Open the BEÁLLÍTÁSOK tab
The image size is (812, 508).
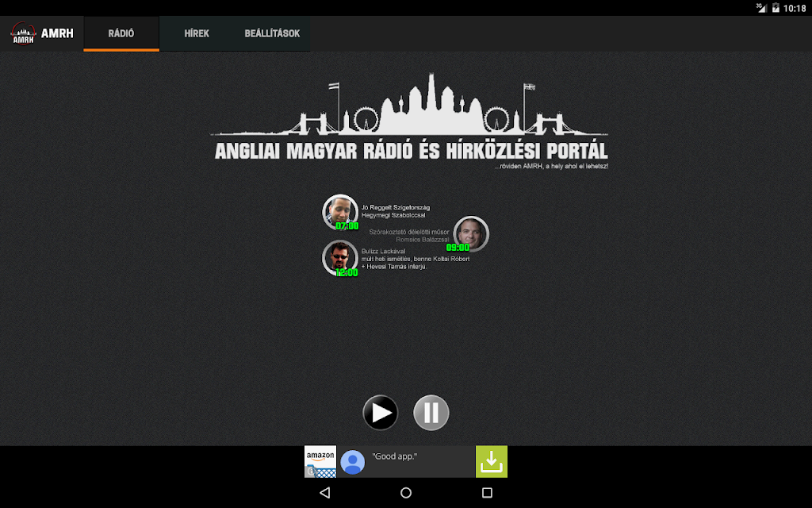(x=273, y=33)
